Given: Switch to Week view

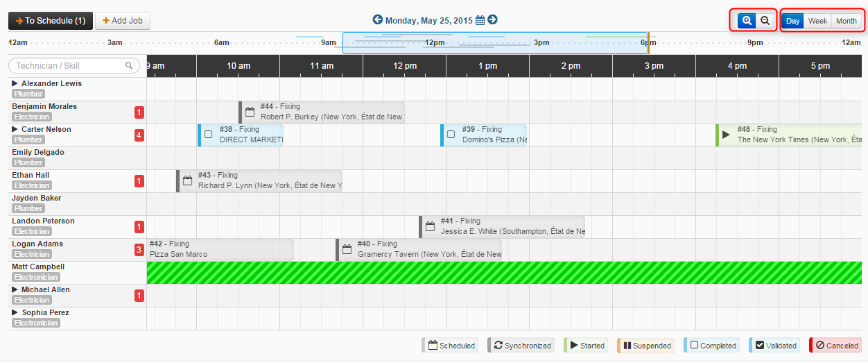Looking at the screenshot, I should [817, 21].
